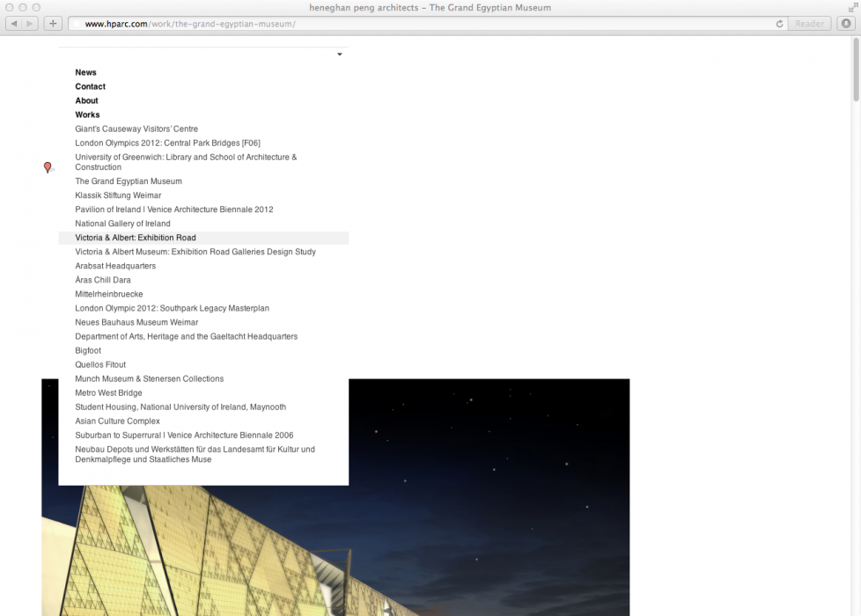Open Department of Arts, Heritage Headquarters link
Viewport: 861px width, 616px height.
(x=186, y=336)
